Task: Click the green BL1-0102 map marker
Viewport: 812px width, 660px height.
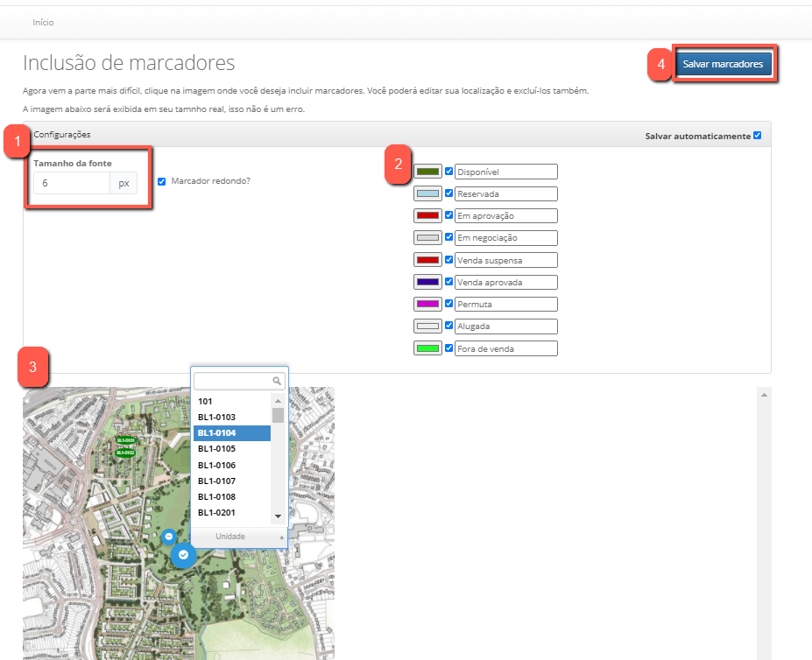Action: click(x=125, y=453)
